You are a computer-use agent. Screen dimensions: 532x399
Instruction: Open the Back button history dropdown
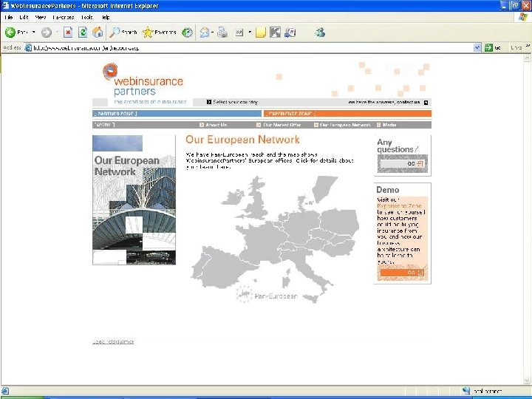(33, 33)
